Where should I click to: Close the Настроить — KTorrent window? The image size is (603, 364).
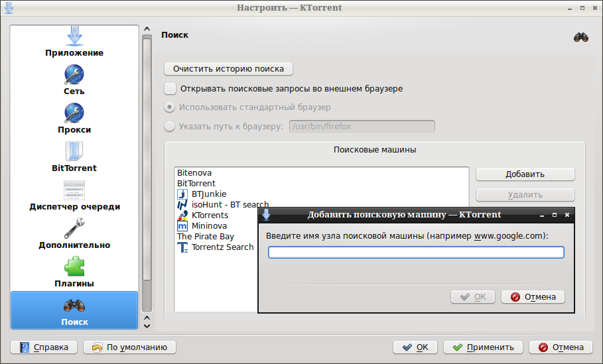(595, 8)
